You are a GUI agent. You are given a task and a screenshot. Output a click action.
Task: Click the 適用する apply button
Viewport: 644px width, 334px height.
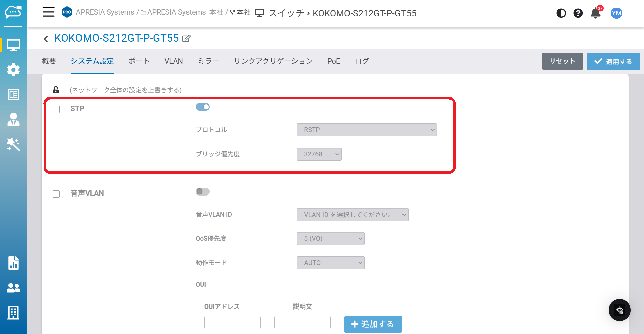613,62
